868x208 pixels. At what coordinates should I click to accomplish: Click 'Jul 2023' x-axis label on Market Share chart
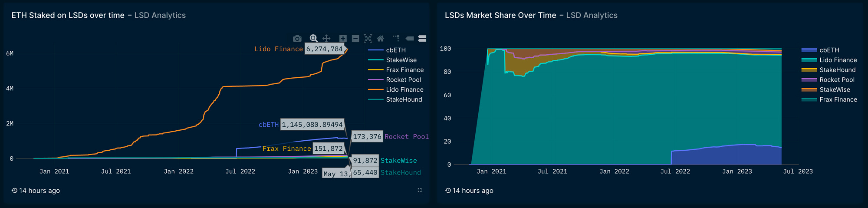click(798, 172)
